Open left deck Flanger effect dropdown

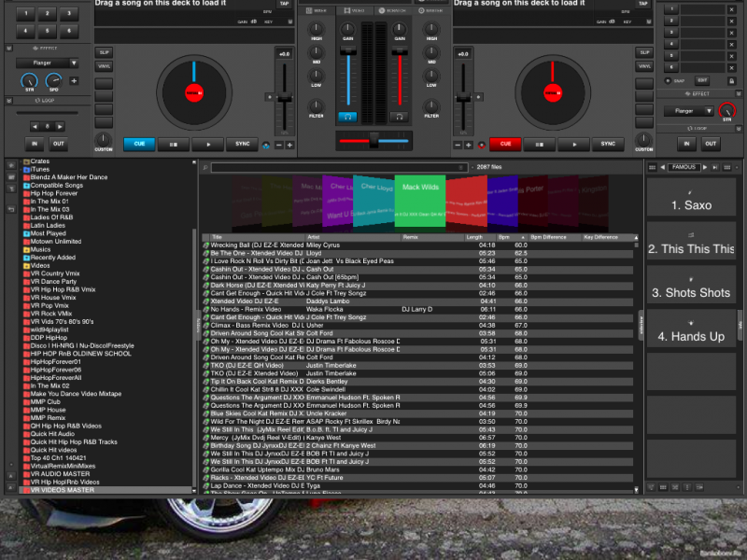point(47,63)
